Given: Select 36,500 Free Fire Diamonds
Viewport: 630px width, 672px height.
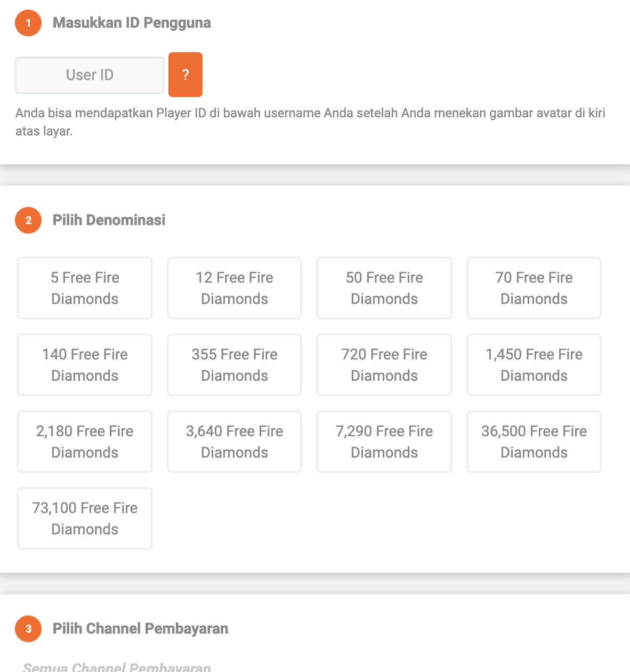Looking at the screenshot, I should click(x=534, y=442).
